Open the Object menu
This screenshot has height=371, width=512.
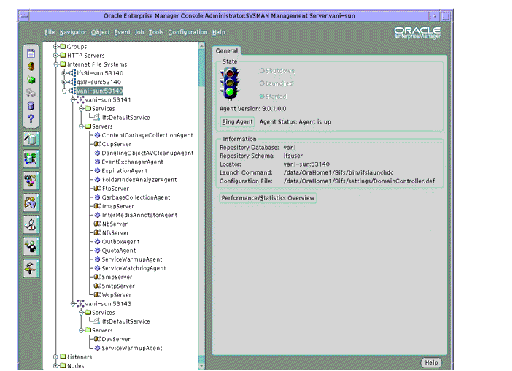pos(100,32)
